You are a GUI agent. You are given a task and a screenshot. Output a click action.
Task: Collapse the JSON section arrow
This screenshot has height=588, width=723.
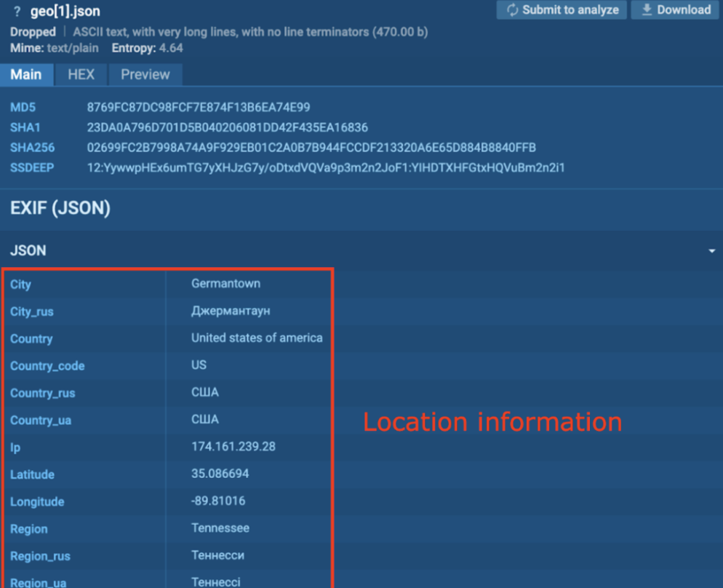pyautogui.click(x=711, y=251)
